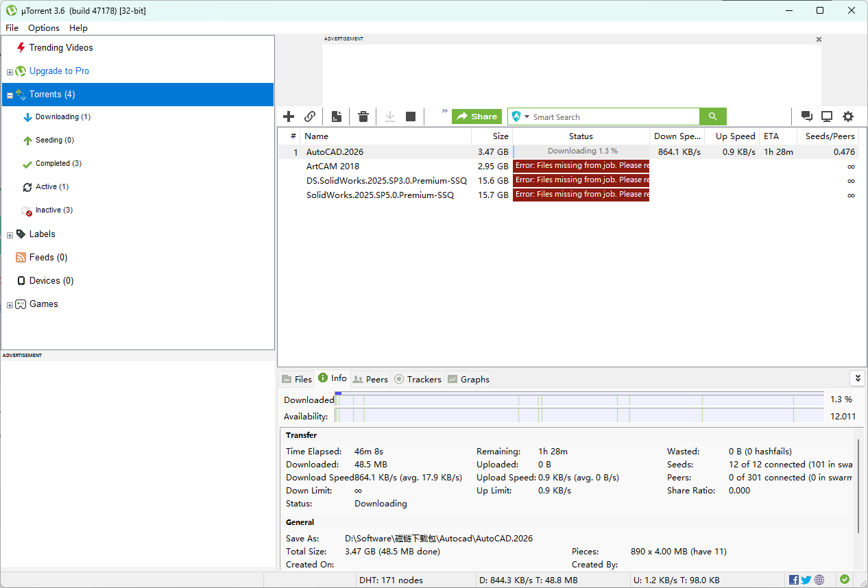Click the Availability pieces bar
Screen dimensions: 868x588
(579, 416)
